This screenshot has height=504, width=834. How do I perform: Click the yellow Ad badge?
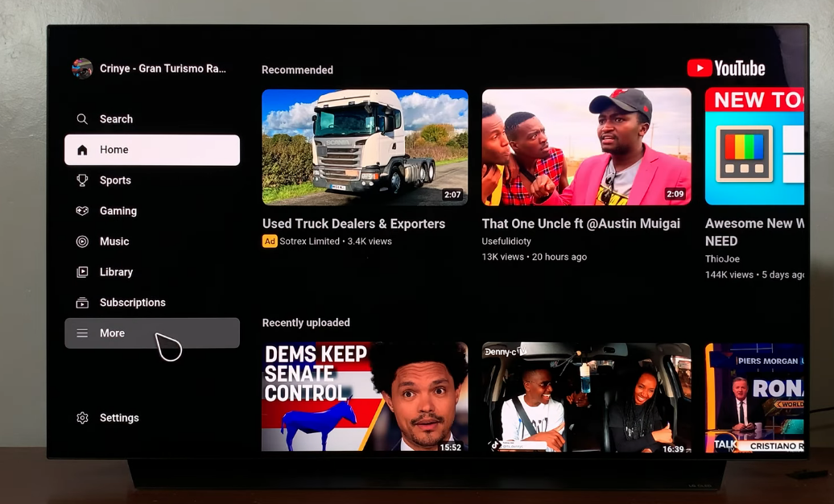pos(270,241)
